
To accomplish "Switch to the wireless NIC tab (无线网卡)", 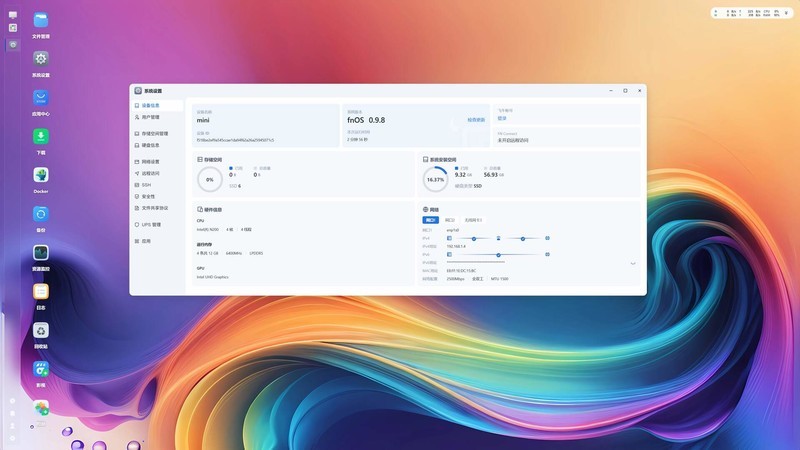I will pyautogui.click(x=473, y=220).
